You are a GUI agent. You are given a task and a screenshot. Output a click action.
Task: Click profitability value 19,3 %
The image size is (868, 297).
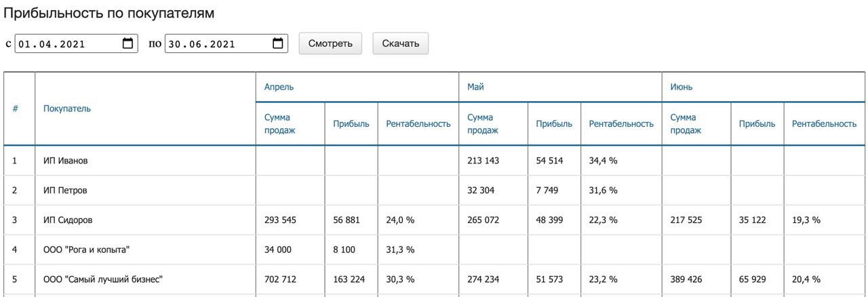click(806, 220)
